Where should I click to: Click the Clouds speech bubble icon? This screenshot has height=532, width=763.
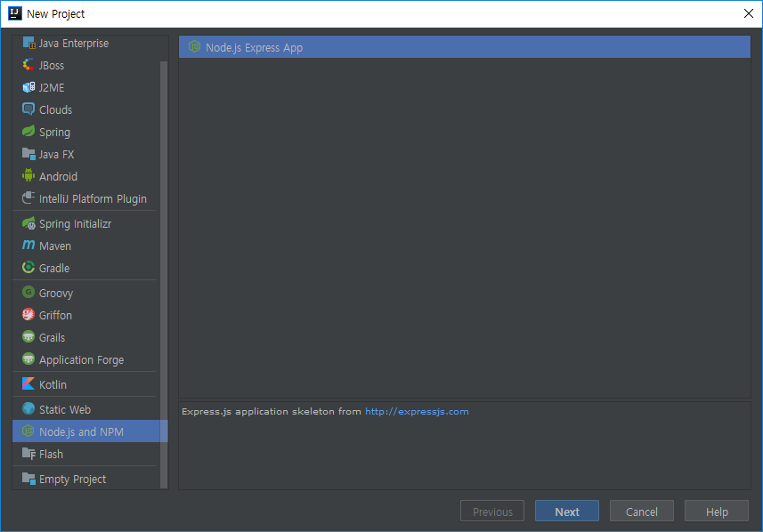coord(28,109)
